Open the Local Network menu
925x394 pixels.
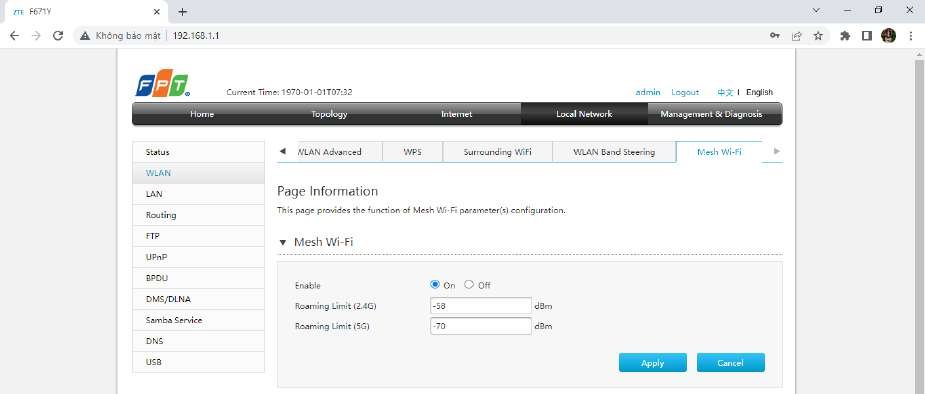click(x=584, y=114)
